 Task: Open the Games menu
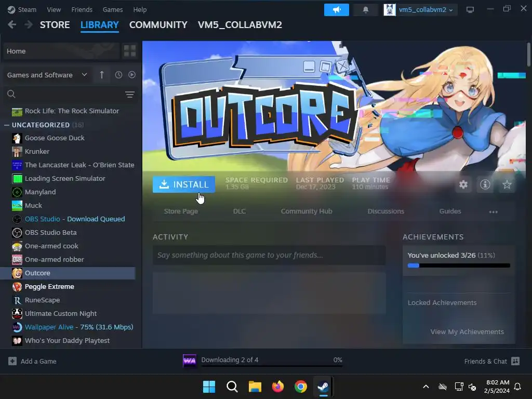point(113,9)
